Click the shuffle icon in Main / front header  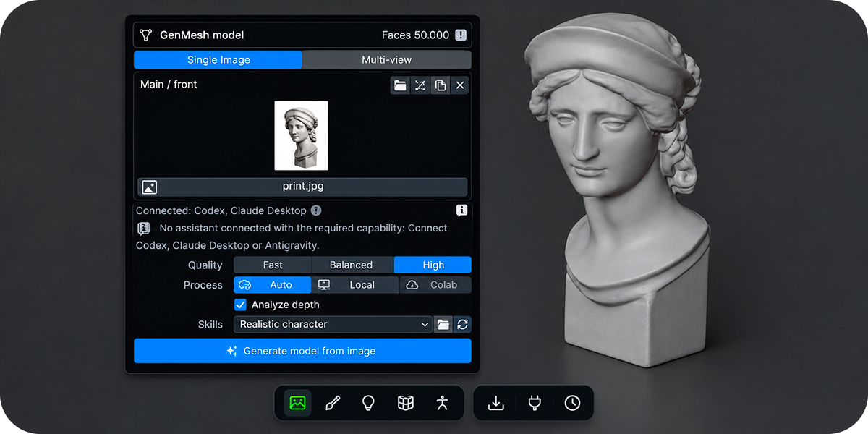pyautogui.click(x=420, y=85)
